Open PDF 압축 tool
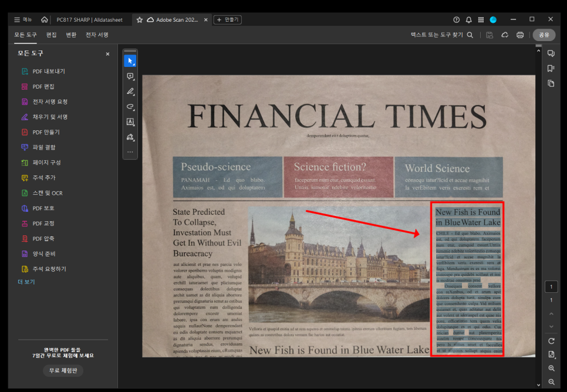Viewport: 567px width, 392px height. (x=38, y=239)
